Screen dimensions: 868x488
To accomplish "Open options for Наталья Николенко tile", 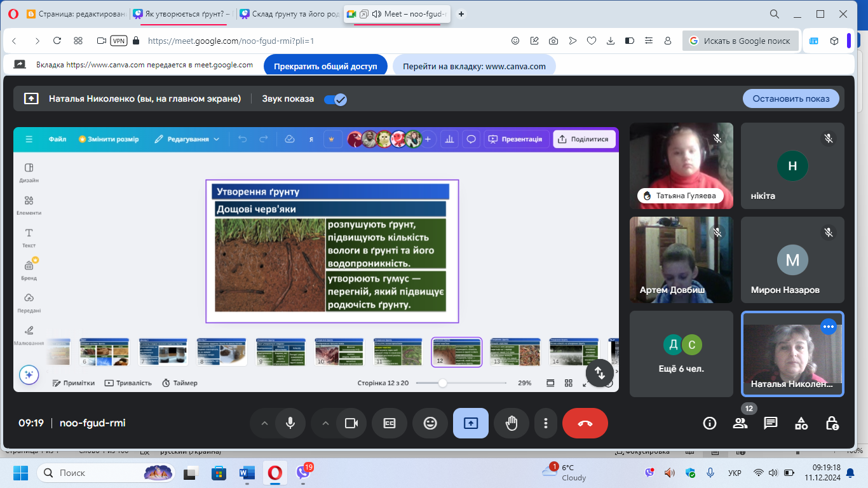I will (828, 327).
